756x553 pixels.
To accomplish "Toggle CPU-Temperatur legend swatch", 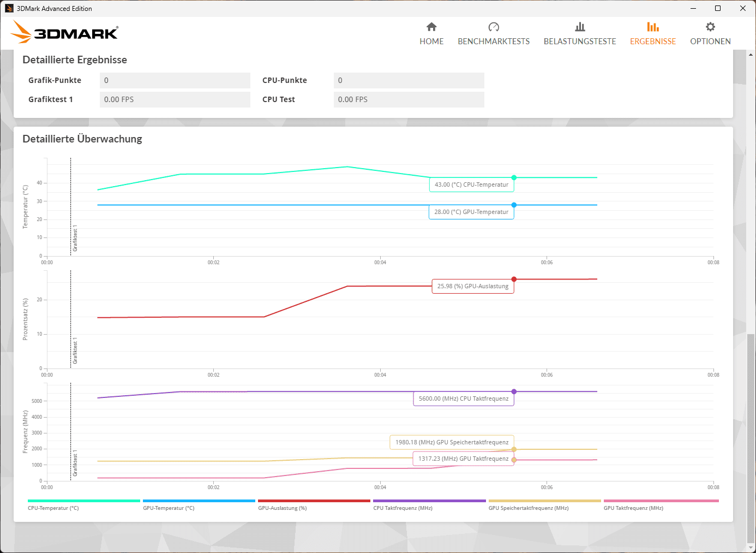I will tap(84, 501).
